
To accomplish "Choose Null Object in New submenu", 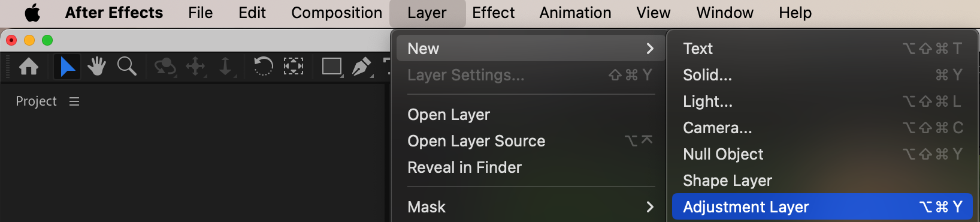I will 822,154.
